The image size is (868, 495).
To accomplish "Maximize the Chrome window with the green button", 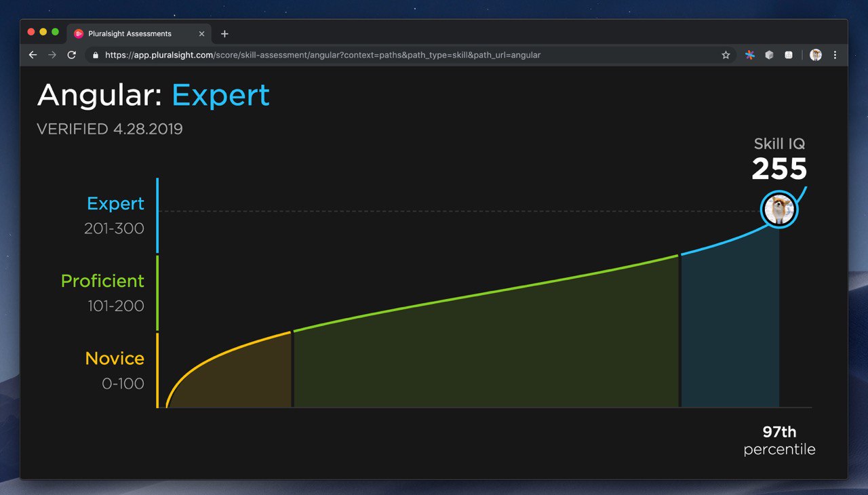I will point(56,32).
